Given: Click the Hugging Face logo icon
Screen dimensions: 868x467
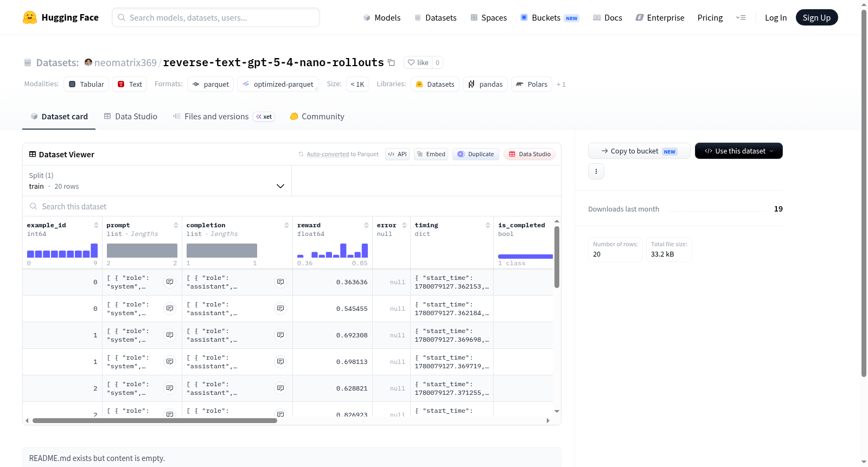Looking at the screenshot, I should pyautogui.click(x=30, y=17).
